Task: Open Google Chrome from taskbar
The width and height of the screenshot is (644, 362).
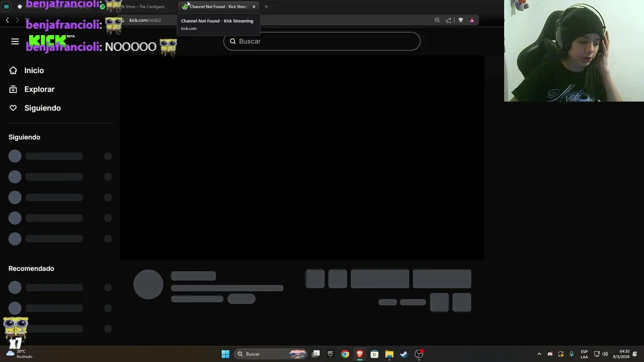Action: [345, 354]
